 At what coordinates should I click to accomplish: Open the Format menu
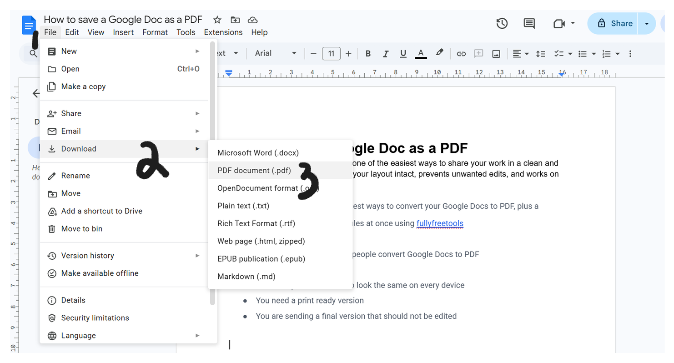[155, 32]
